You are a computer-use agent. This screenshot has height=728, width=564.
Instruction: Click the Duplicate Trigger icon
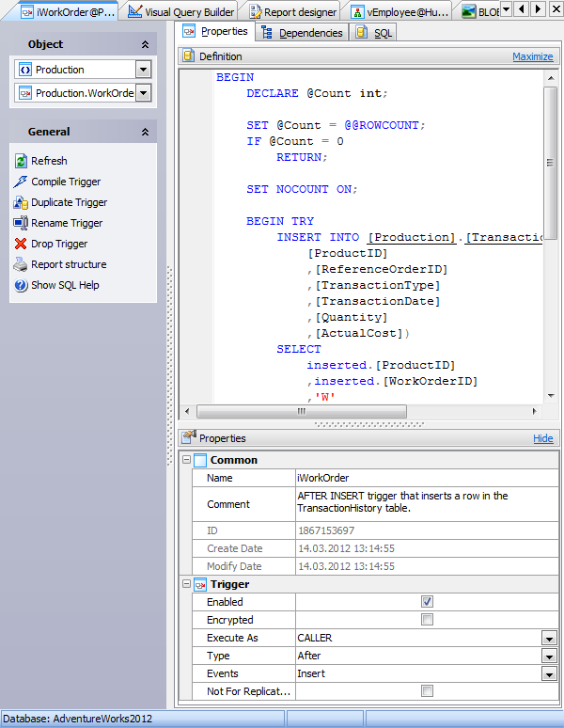pyautogui.click(x=21, y=202)
